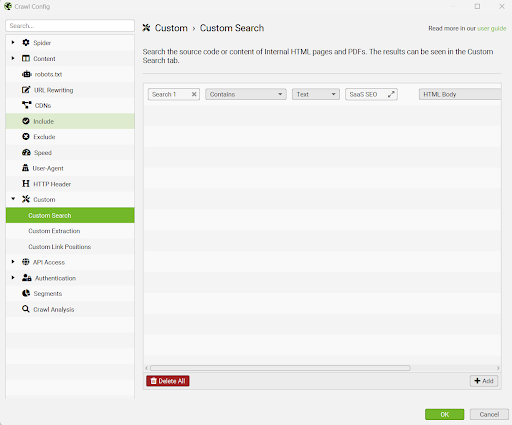Open the Text type dropdown
The height and width of the screenshot is (425, 512).
click(316, 94)
